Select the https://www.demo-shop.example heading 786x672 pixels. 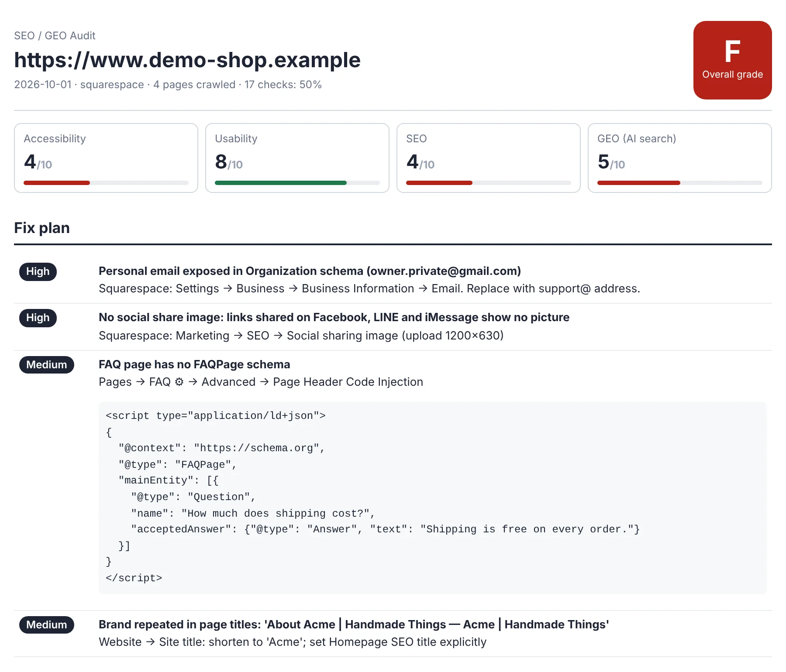[x=187, y=60]
